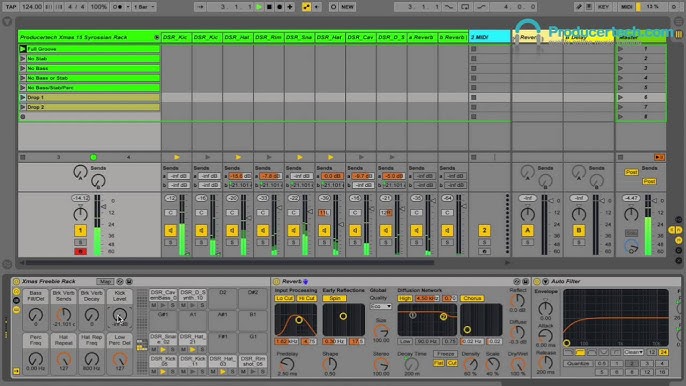Select the DSR_Rim track header

tap(269, 38)
